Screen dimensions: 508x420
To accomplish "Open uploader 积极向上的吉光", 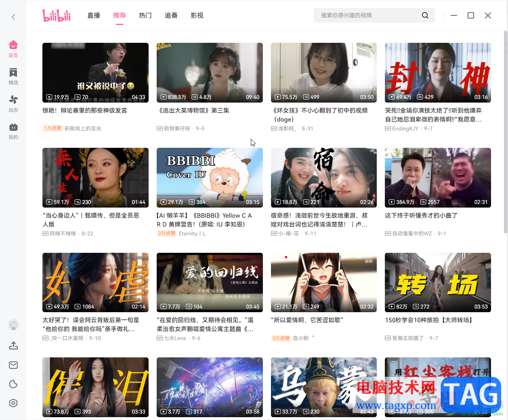I will tap(83, 128).
